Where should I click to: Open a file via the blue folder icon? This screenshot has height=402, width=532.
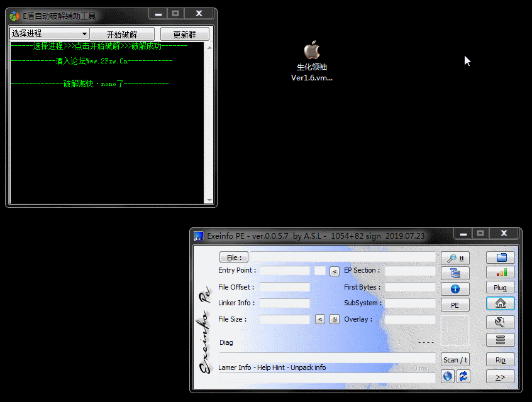tap(500, 258)
